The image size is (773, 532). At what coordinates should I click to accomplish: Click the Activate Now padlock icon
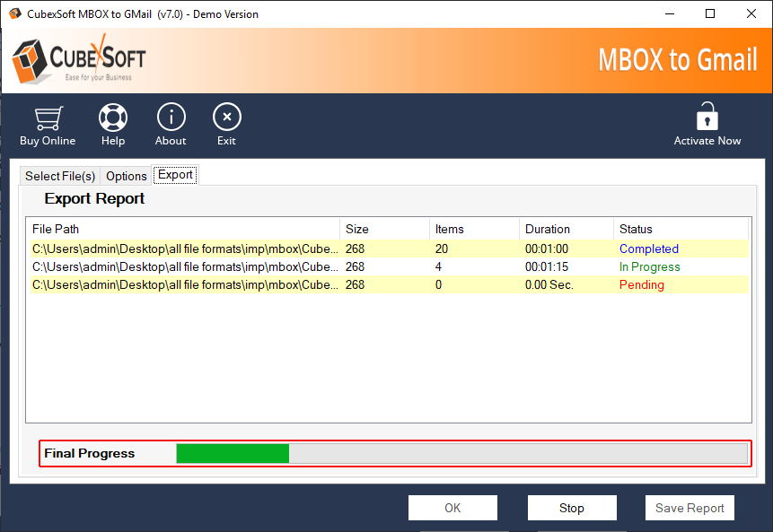707,118
